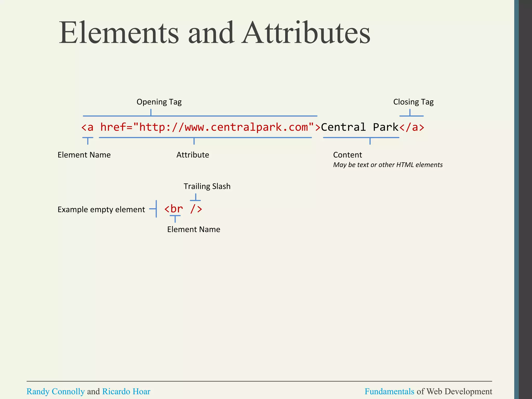Click the '<br' code text

(x=174, y=209)
